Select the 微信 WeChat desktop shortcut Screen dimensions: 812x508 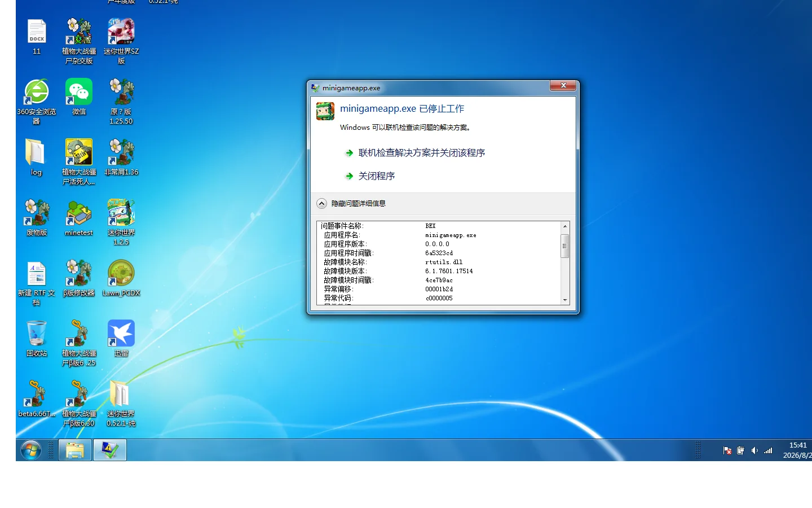(x=79, y=97)
